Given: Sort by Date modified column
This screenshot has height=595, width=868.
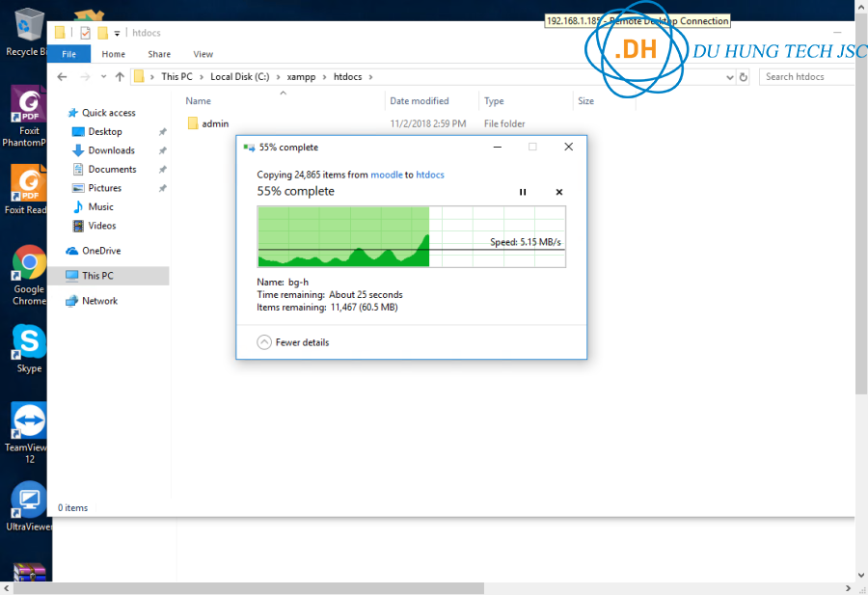Looking at the screenshot, I should pyautogui.click(x=419, y=101).
